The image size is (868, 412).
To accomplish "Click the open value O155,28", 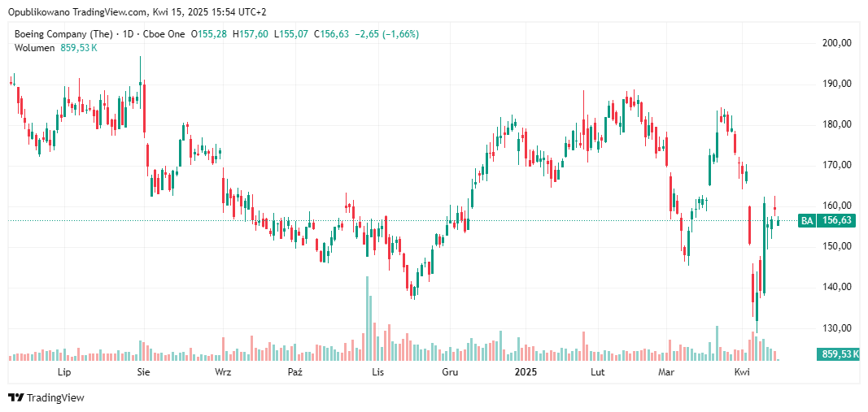I will [209, 34].
